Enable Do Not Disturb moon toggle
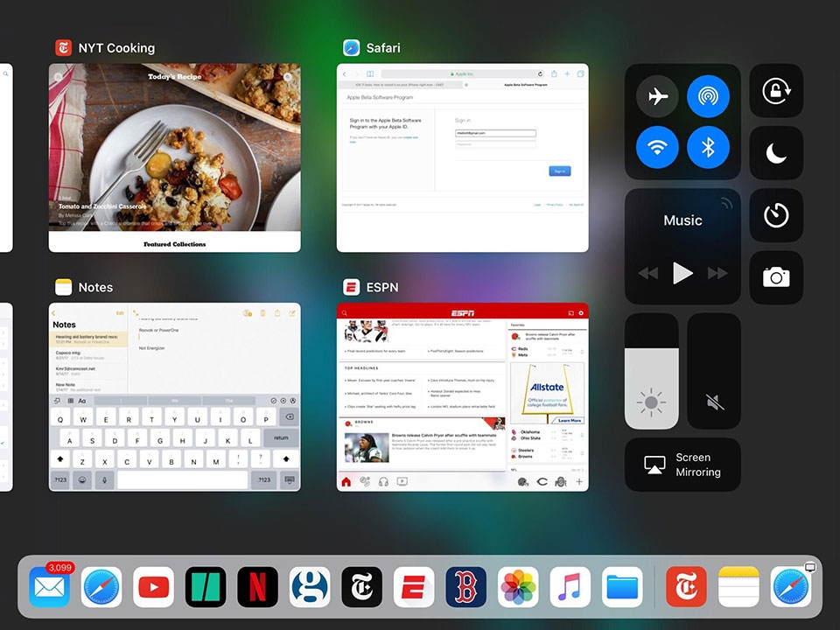This screenshot has width=840, height=630. tap(776, 153)
